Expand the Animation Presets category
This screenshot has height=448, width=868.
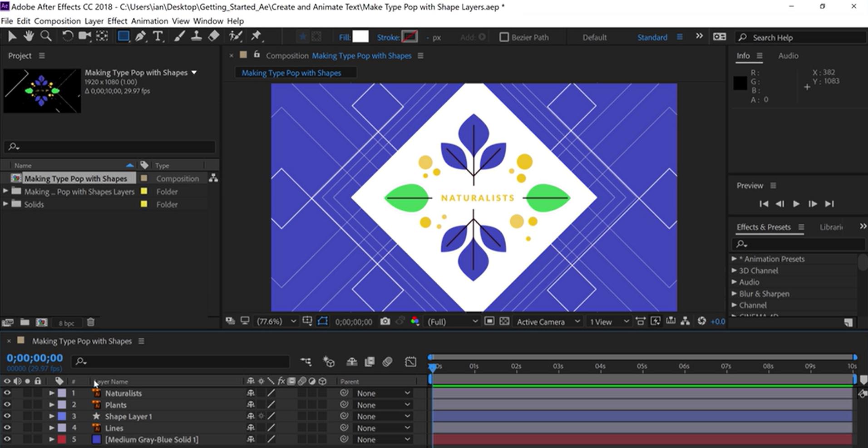click(x=734, y=259)
